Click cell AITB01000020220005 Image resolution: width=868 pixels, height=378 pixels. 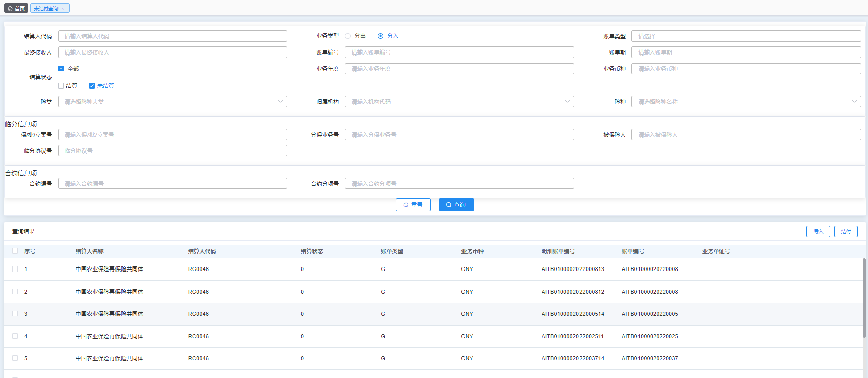tap(650, 314)
